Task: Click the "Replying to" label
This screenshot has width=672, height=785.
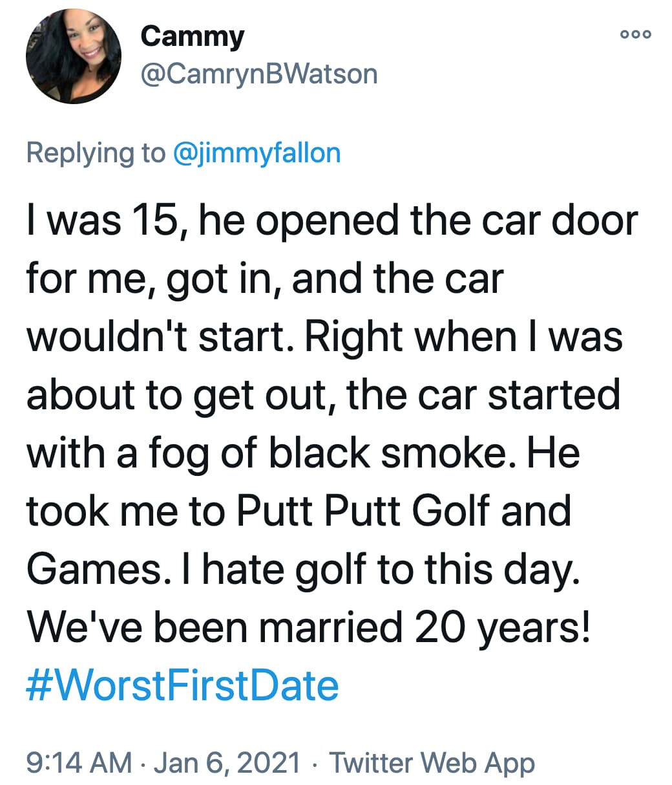Action: pyautogui.click(x=96, y=153)
